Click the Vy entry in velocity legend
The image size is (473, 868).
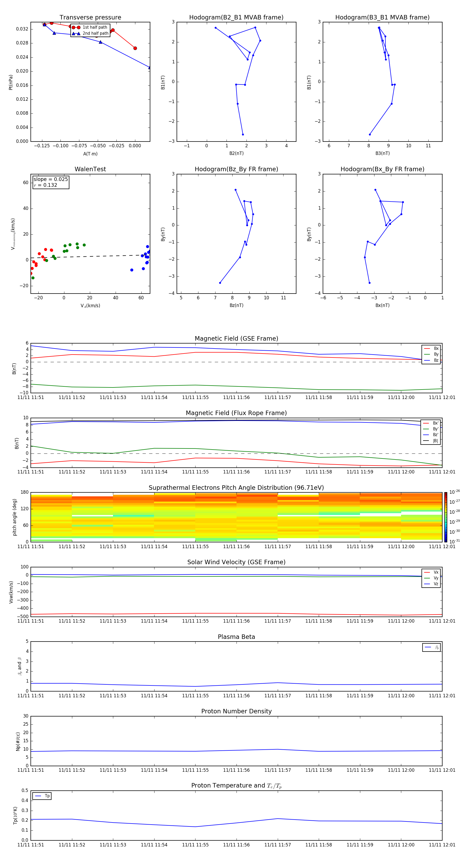click(431, 578)
